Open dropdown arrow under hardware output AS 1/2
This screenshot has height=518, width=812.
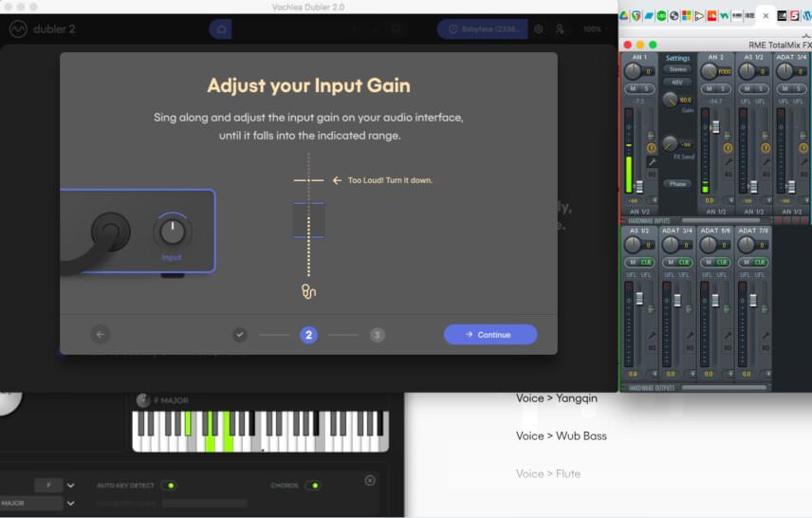click(x=655, y=374)
